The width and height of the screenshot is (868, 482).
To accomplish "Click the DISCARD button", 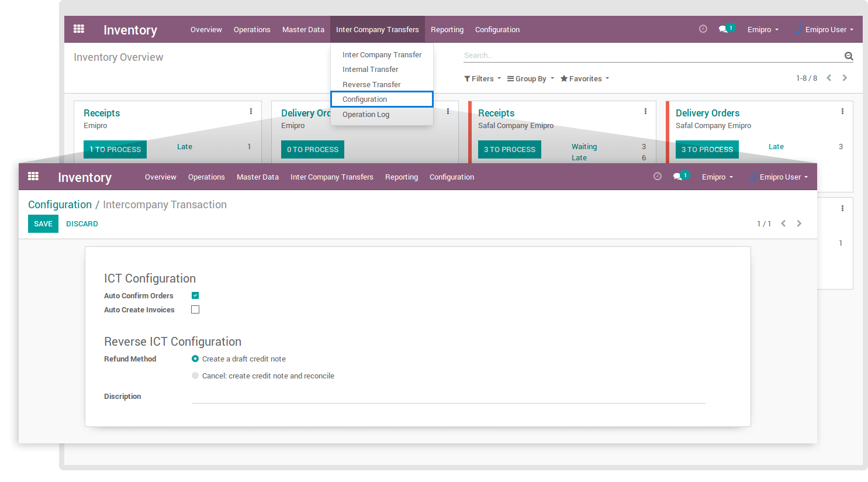I will tap(82, 224).
